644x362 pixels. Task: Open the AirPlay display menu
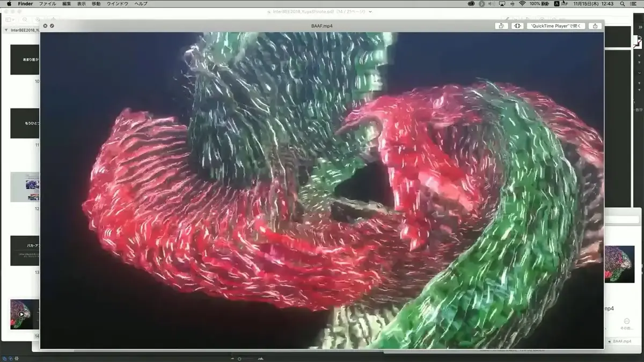tap(502, 4)
